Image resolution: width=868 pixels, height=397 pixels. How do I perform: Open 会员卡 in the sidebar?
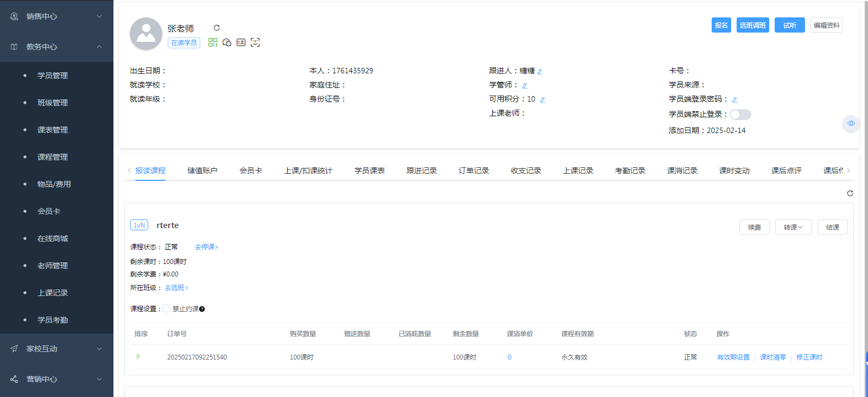[x=49, y=211]
